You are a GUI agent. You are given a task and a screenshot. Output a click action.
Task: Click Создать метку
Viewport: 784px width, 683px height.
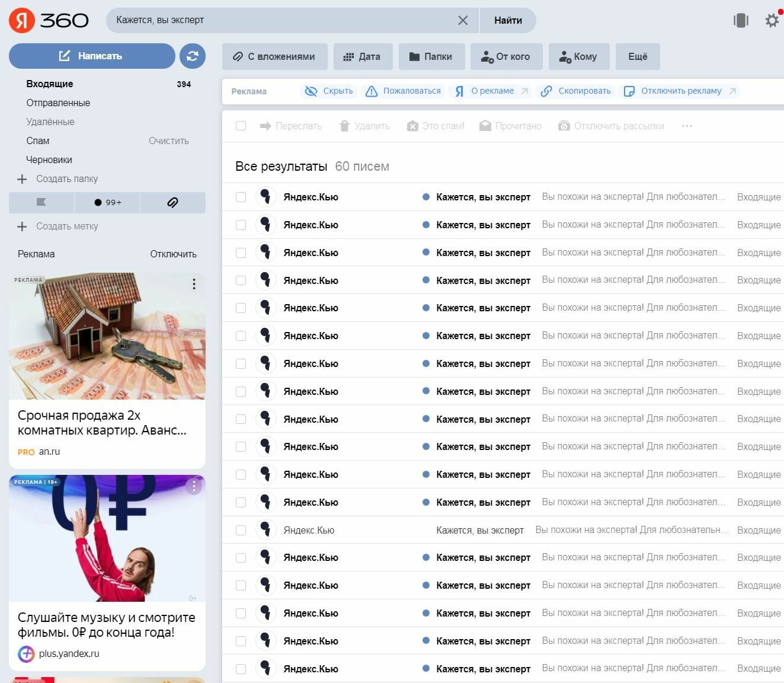(x=58, y=226)
